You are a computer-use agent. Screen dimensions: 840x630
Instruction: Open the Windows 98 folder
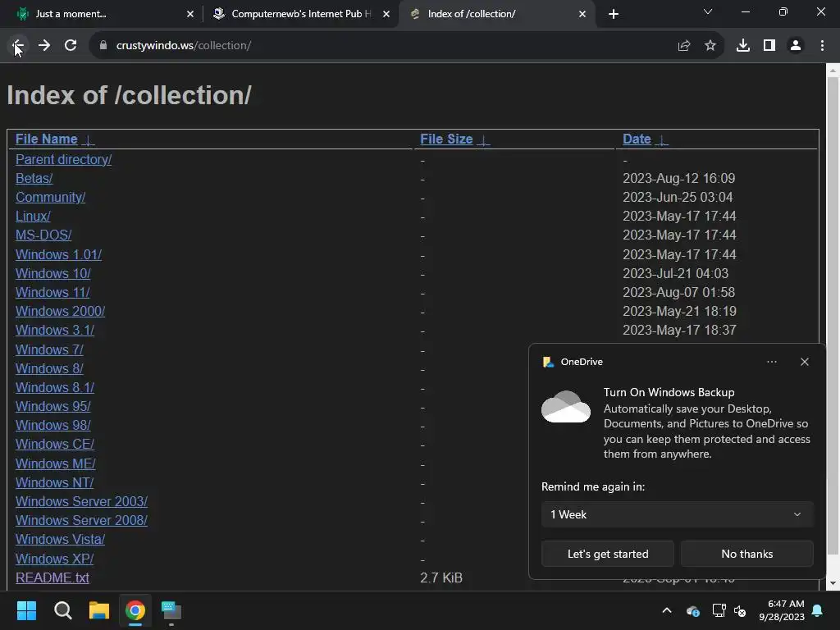(53, 426)
